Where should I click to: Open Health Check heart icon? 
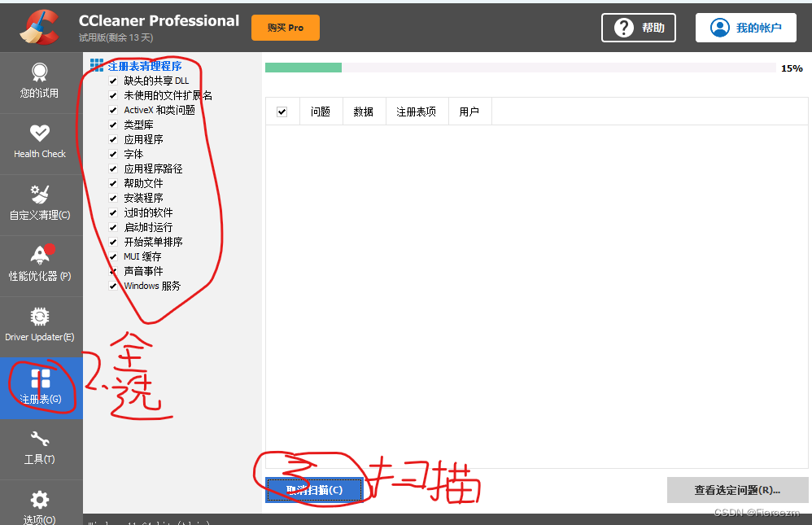coord(39,133)
